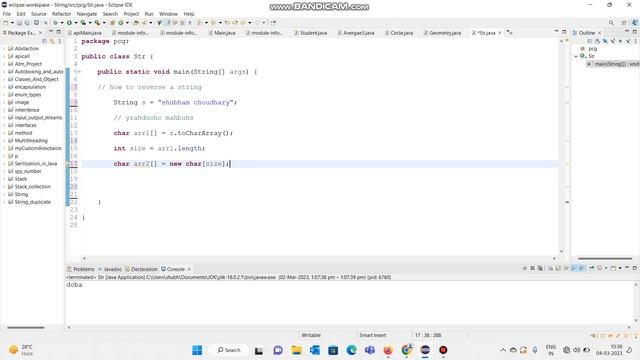640x360 pixels.
Task: Open Microsoft Edge from taskbar
Action: 351,350
